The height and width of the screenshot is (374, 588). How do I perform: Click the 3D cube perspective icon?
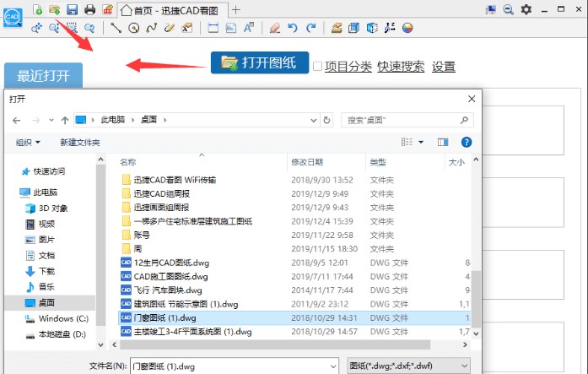coord(372,28)
